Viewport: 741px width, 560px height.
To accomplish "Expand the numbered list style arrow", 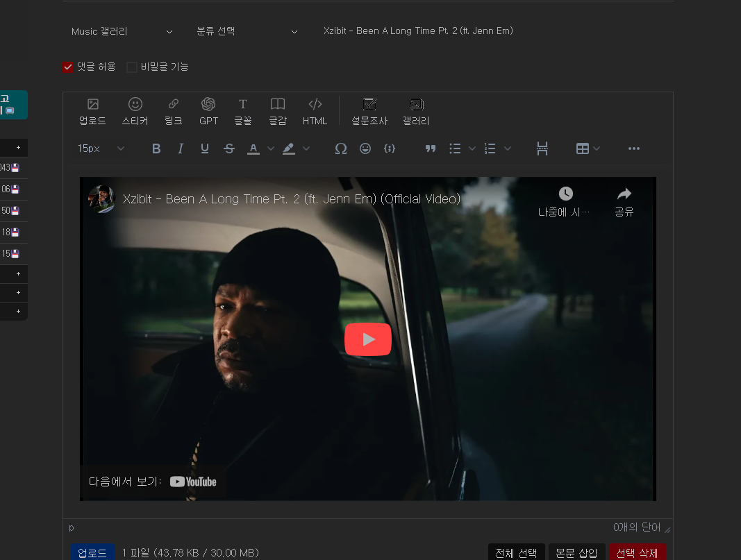I will click(x=508, y=149).
